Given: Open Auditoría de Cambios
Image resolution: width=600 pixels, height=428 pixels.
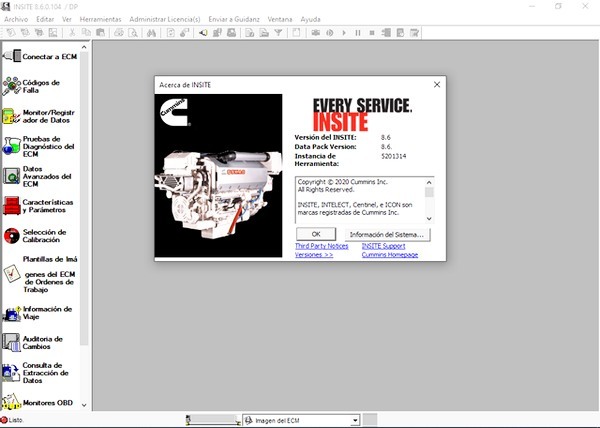Looking at the screenshot, I should (x=33, y=343).
